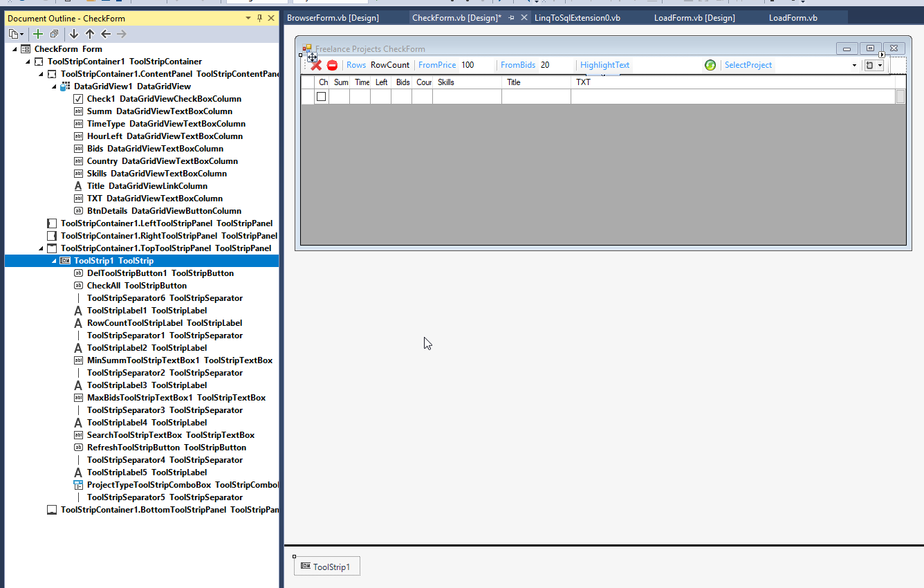Click the FromBids textbox showing 20
924x588 pixels.
[x=556, y=65]
